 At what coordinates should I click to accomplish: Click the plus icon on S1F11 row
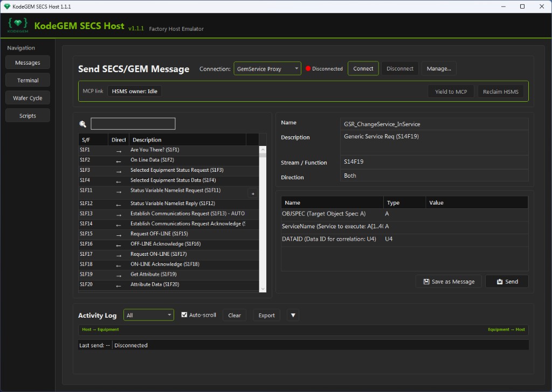click(253, 194)
